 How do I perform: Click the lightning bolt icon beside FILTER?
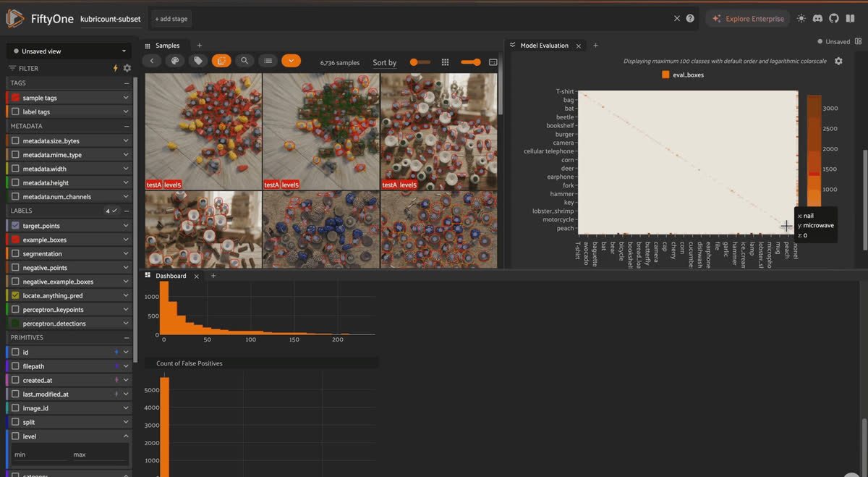116,68
